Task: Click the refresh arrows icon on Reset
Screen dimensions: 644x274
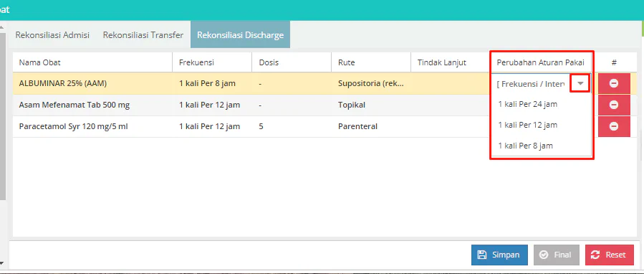Action: tap(595, 255)
